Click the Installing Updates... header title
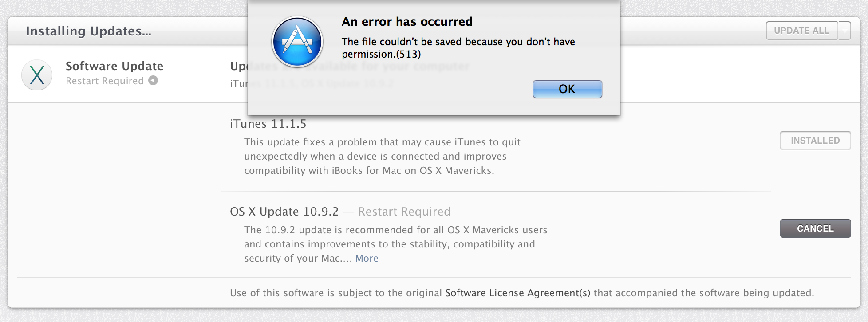868x322 pixels. coord(88,31)
